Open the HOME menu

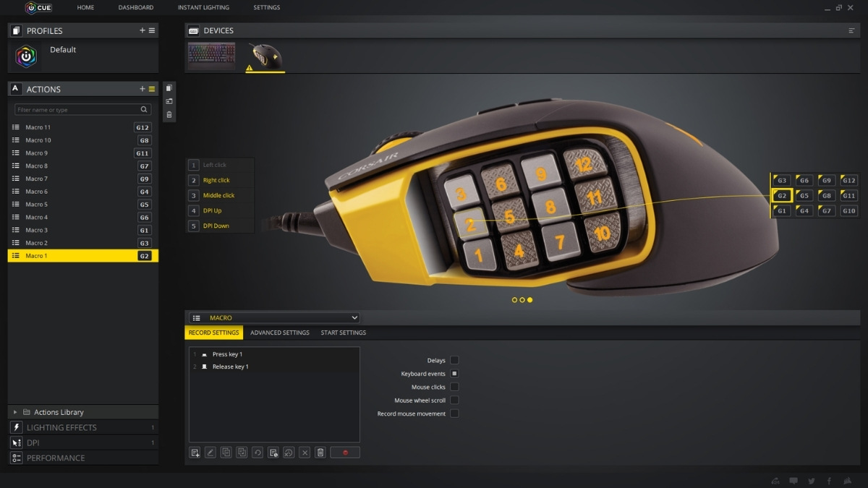click(x=85, y=7)
